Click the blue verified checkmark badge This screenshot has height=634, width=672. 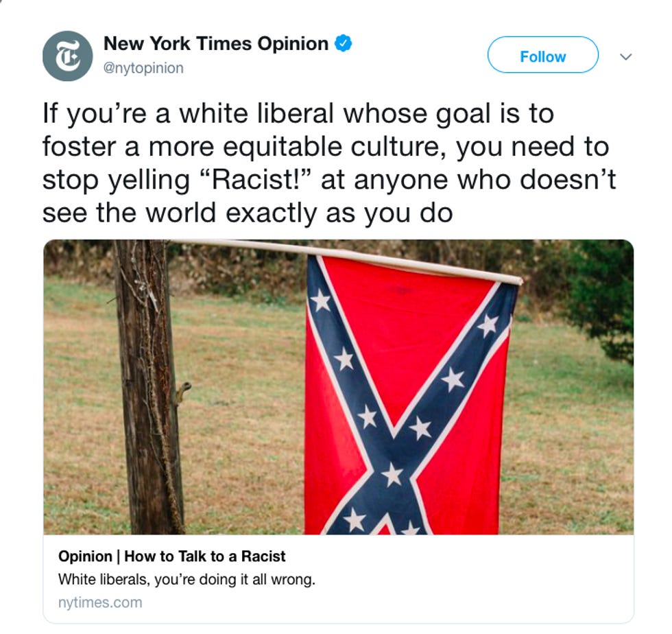pos(344,43)
